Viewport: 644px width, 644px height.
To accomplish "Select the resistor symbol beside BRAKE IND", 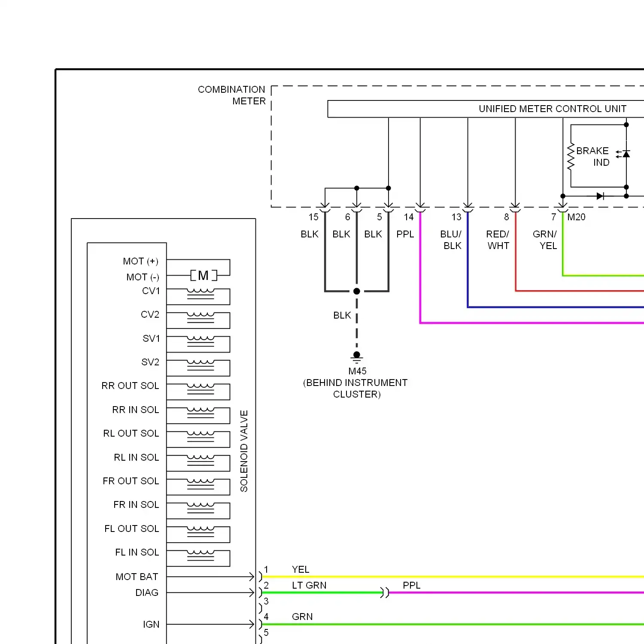I will 571,157.
